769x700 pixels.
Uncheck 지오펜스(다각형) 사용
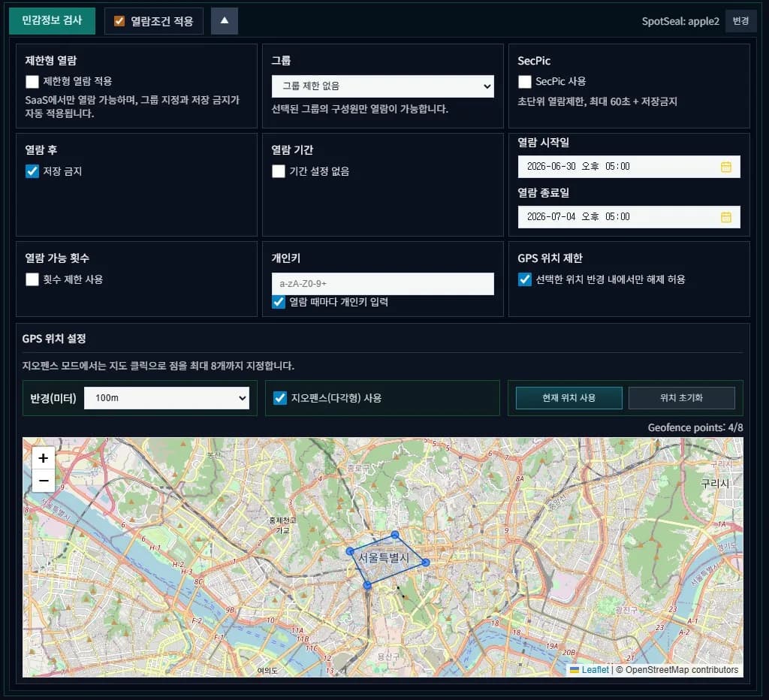coord(280,398)
